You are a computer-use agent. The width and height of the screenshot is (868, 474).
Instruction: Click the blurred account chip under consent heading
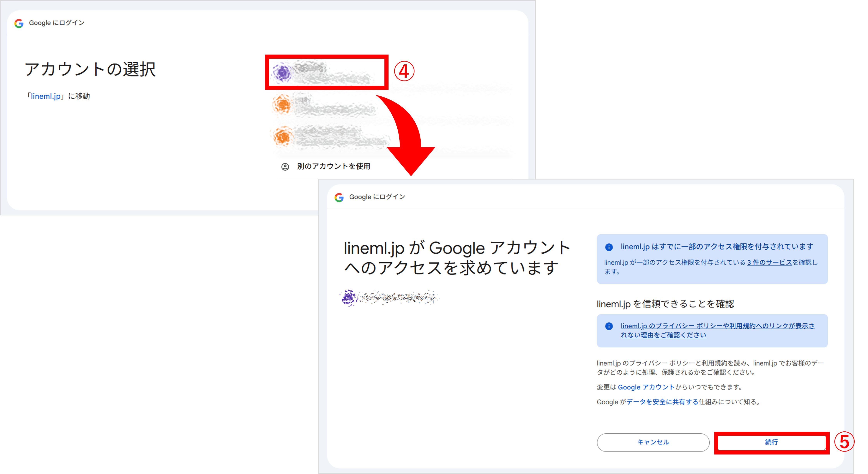point(389,298)
